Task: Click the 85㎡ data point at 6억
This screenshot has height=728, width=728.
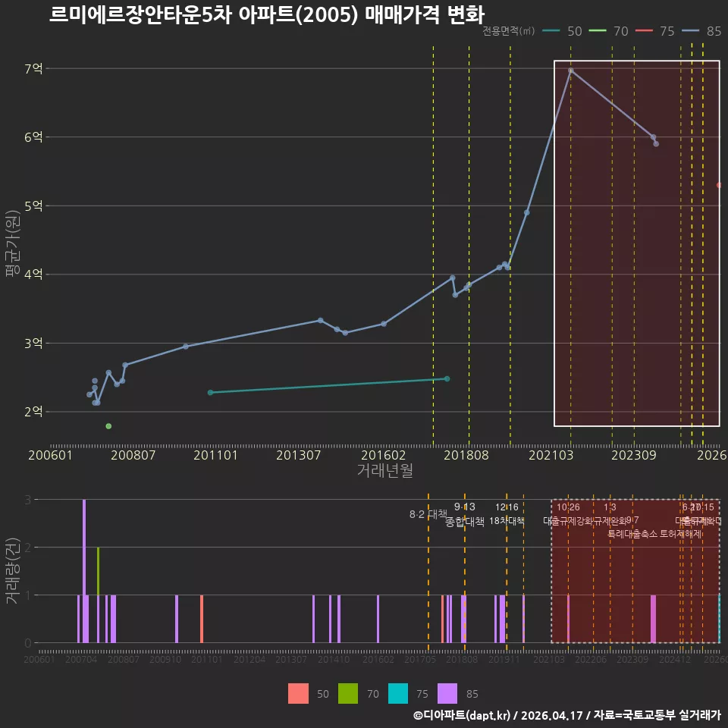Action: pyautogui.click(x=653, y=137)
